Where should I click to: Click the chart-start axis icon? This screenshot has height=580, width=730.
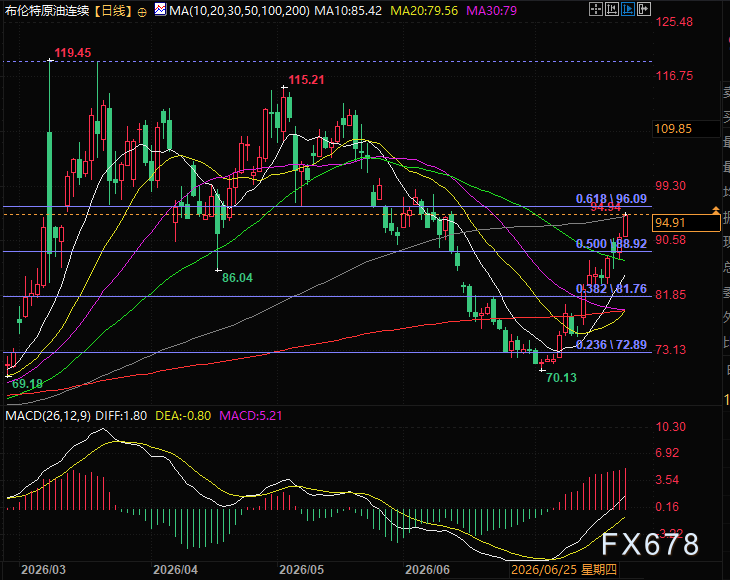612,9
